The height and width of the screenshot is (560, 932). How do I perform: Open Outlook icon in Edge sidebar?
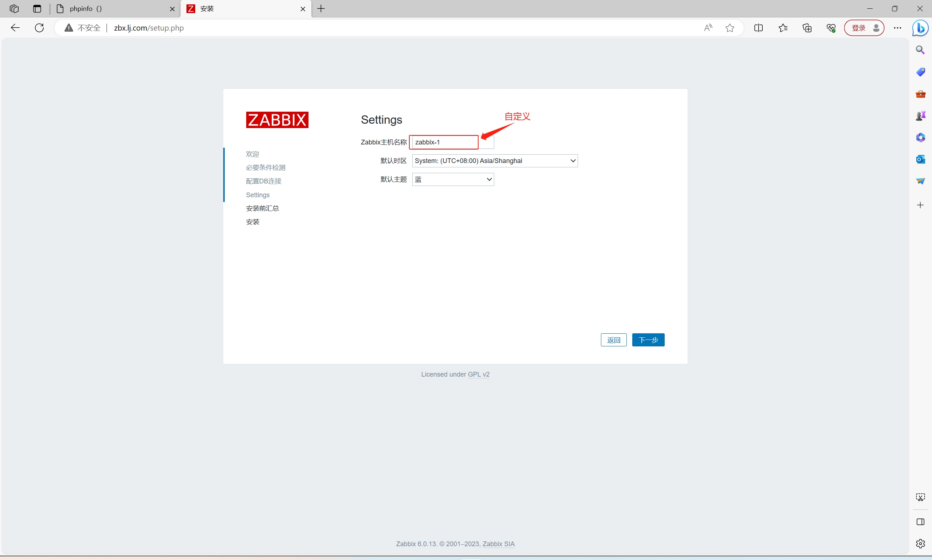point(920,159)
